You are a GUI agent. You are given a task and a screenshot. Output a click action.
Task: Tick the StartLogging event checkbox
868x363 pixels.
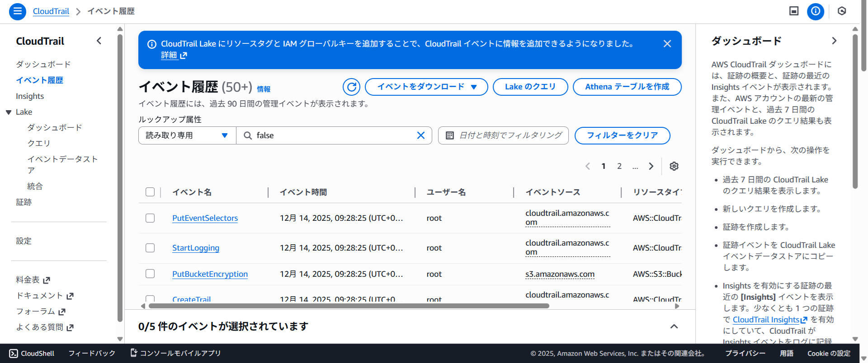(150, 248)
